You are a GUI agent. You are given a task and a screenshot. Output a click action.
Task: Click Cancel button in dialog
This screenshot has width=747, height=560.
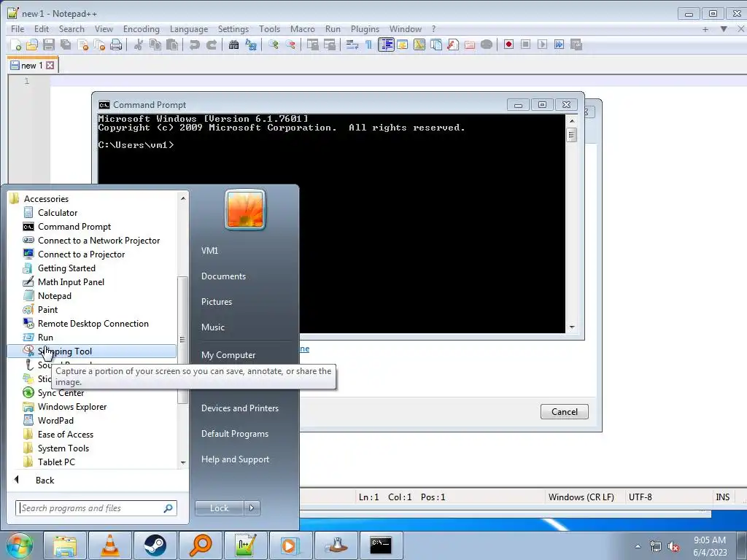tap(564, 411)
